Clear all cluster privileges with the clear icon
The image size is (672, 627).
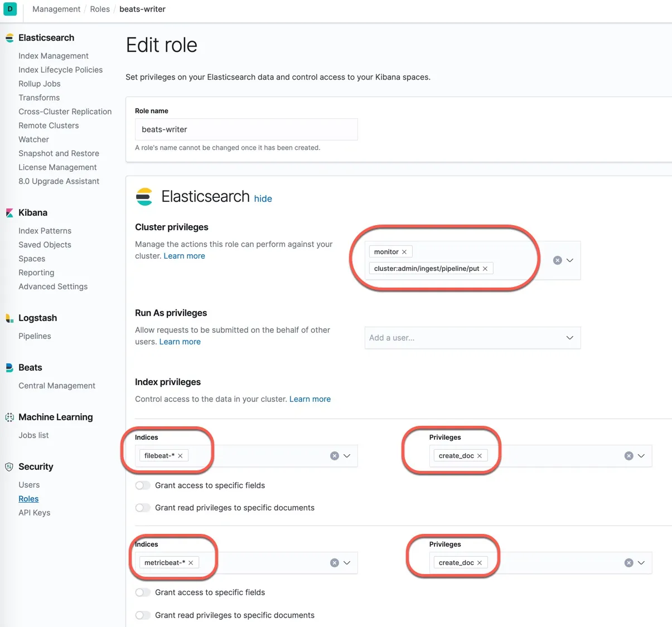point(557,260)
